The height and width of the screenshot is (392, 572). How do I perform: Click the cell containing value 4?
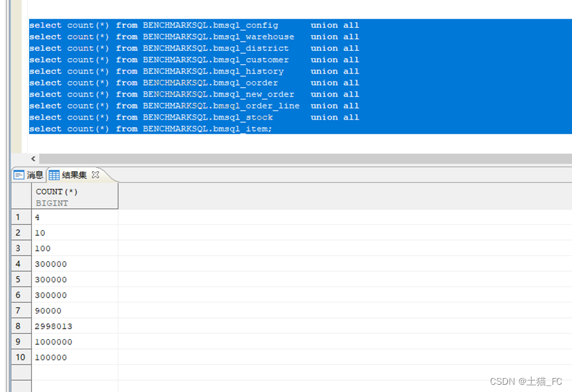36,217
